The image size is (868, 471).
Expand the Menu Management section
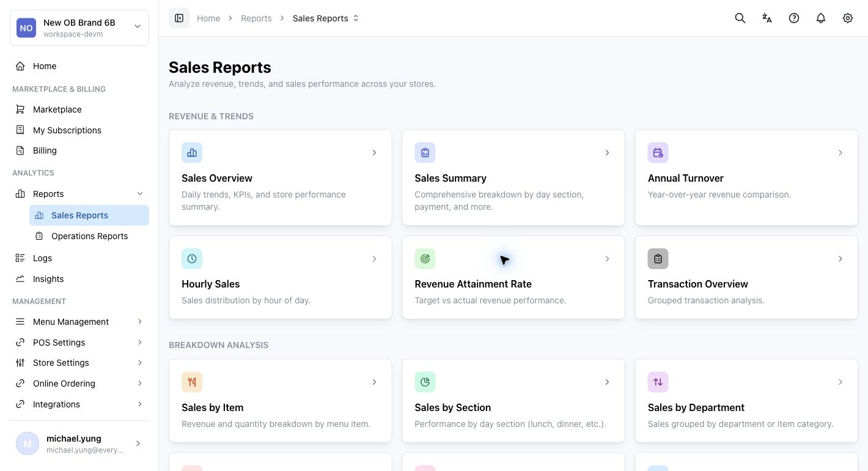click(x=140, y=322)
